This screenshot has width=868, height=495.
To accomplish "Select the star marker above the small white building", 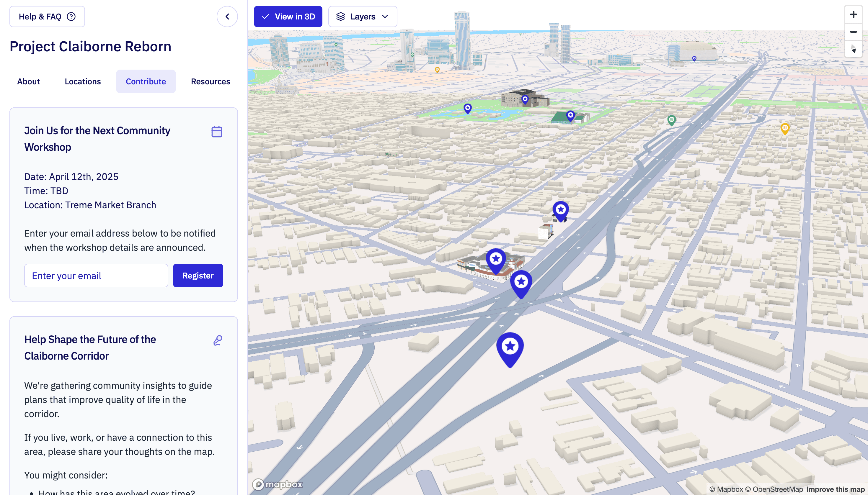I will click(560, 211).
